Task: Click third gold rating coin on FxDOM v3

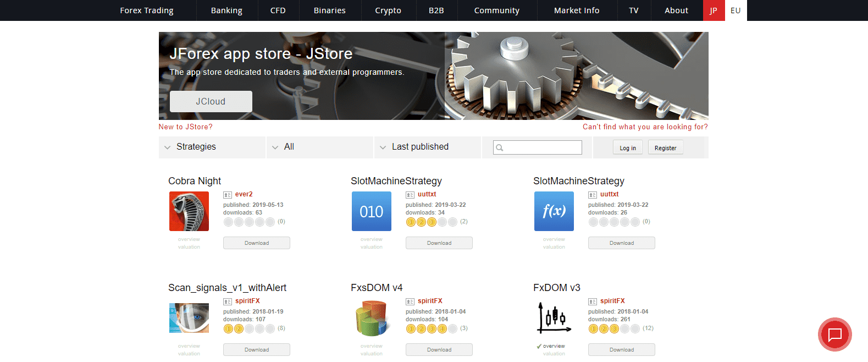Action: click(614, 328)
